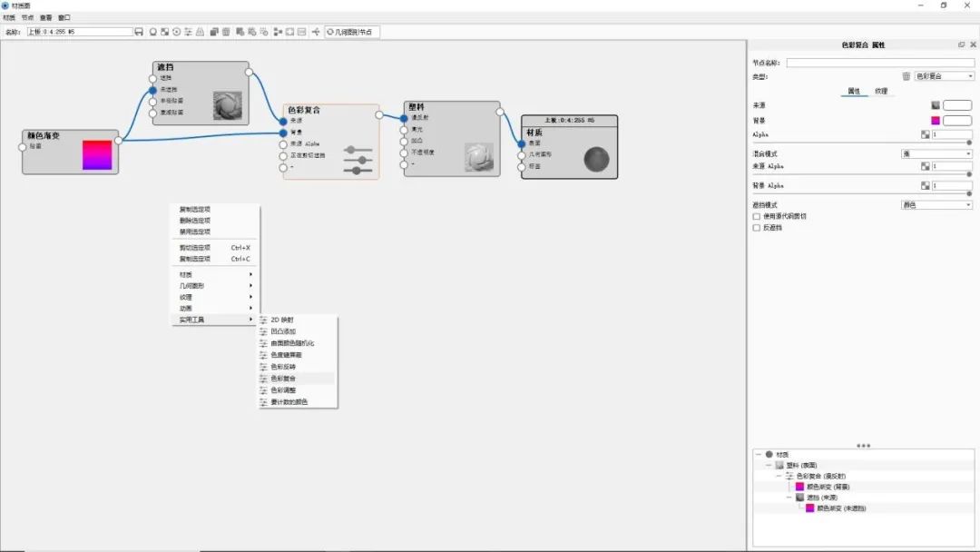Toggle the checkbox directly above 反遮挡
The image size is (980, 552).
[756, 216]
